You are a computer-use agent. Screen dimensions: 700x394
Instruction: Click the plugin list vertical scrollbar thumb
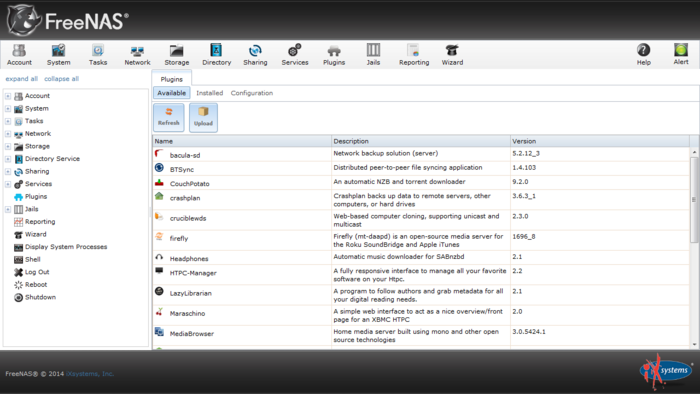tap(694, 200)
